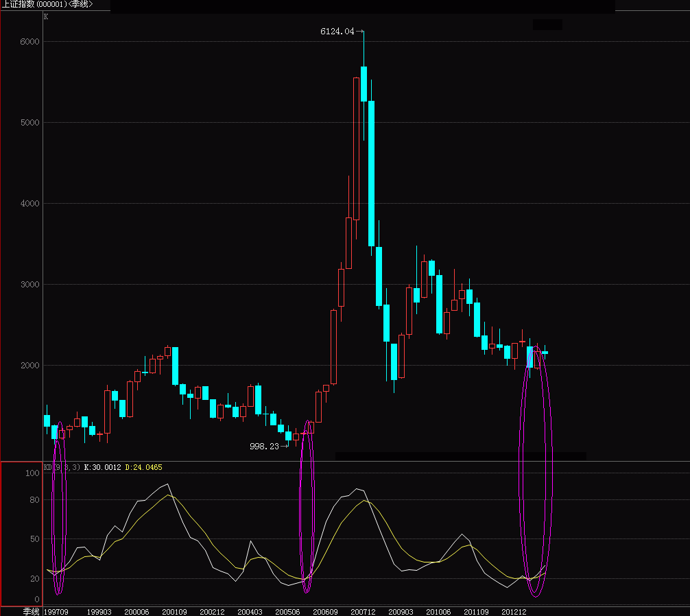Select the tallest red candle before the peak
Image resolution: width=690 pixels, height=616 pixels.
[357, 149]
